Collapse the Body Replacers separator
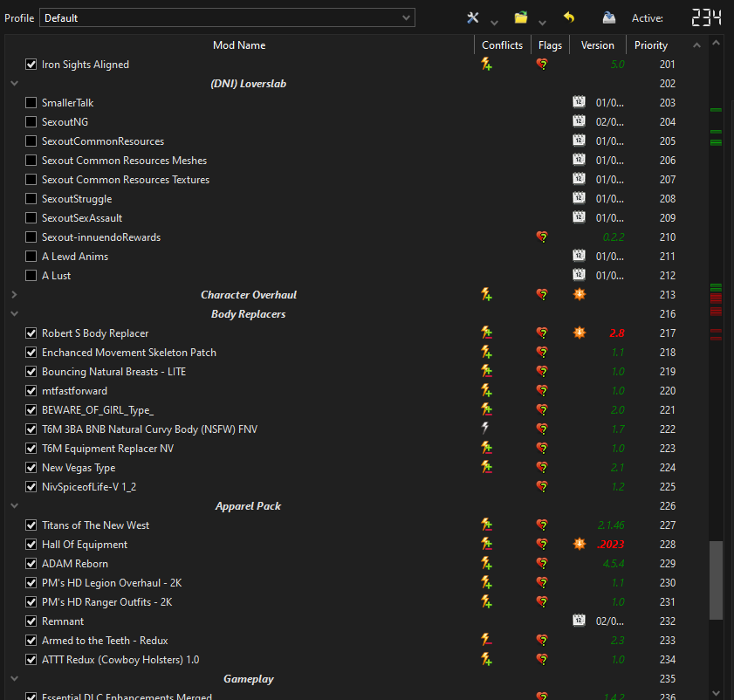 (15, 313)
